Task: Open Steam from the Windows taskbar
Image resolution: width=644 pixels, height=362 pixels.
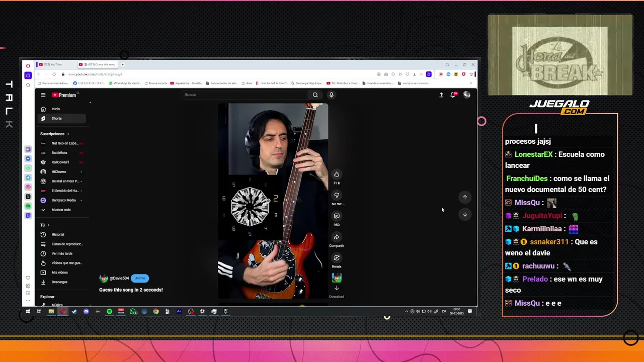Action: (74, 312)
